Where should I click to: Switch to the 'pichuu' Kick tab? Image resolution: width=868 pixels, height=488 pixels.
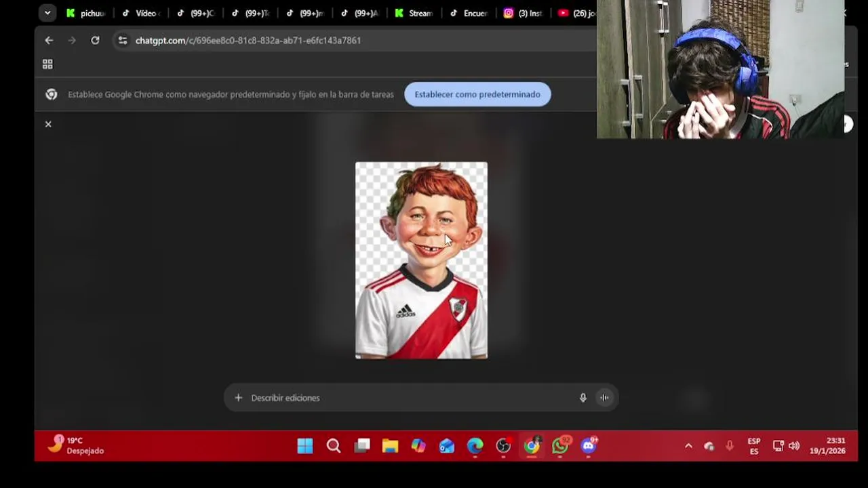[87, 13]
